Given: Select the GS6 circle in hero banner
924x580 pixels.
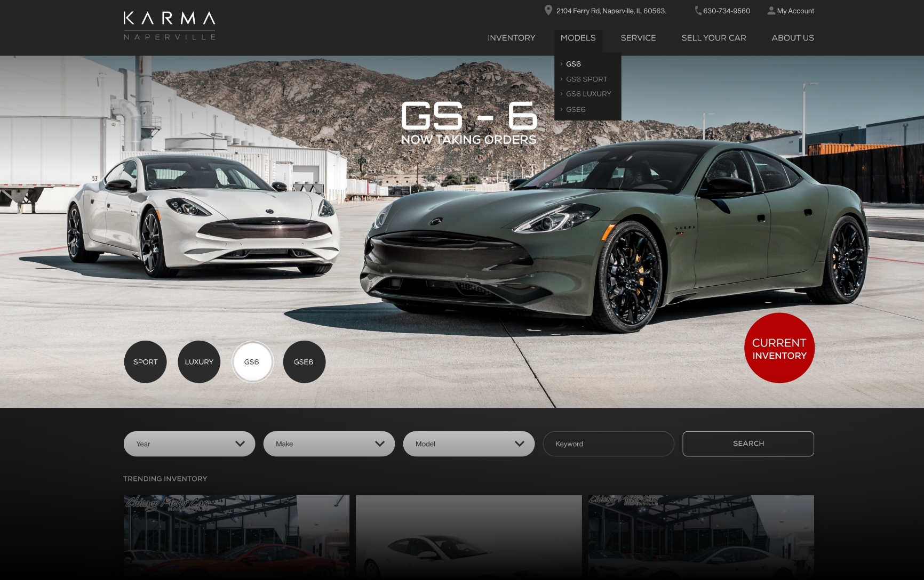Looking at the screenshot, I should (x=252, y=362).
